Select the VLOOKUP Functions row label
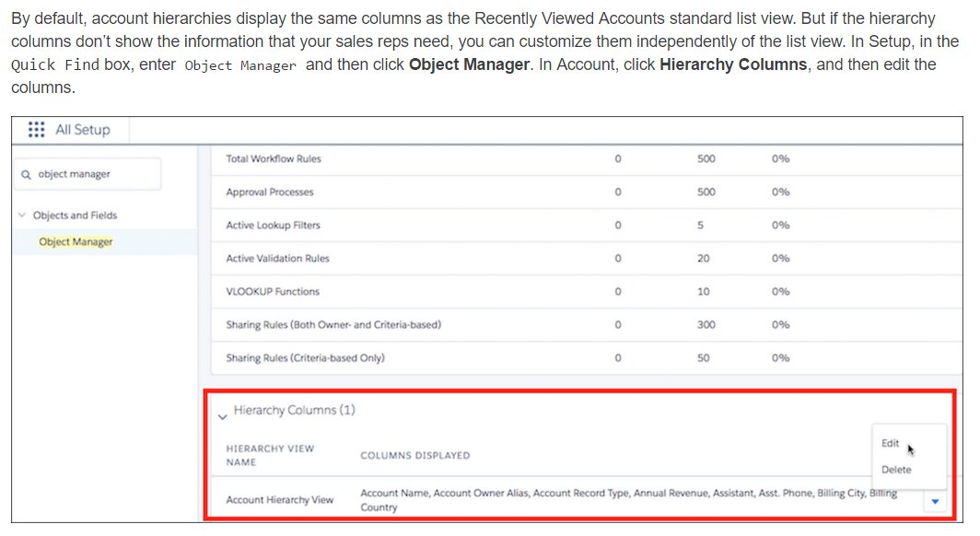980x536 pixels. (273, 291)
